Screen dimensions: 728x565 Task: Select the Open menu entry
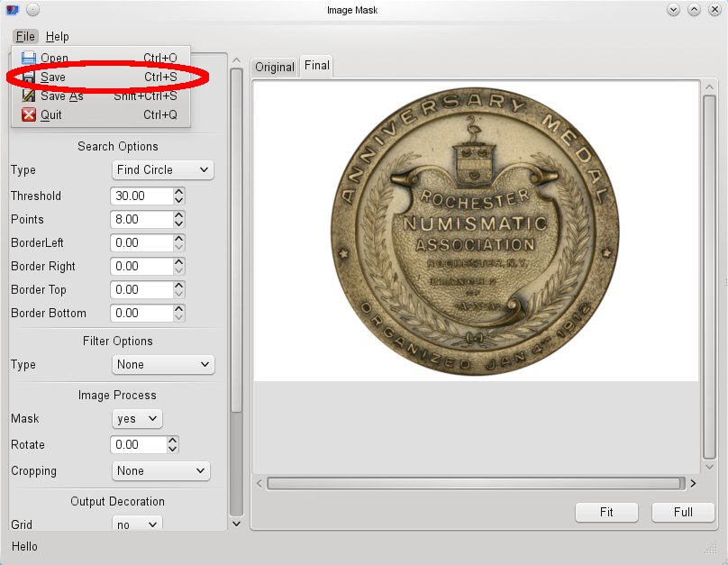(100, 58)
